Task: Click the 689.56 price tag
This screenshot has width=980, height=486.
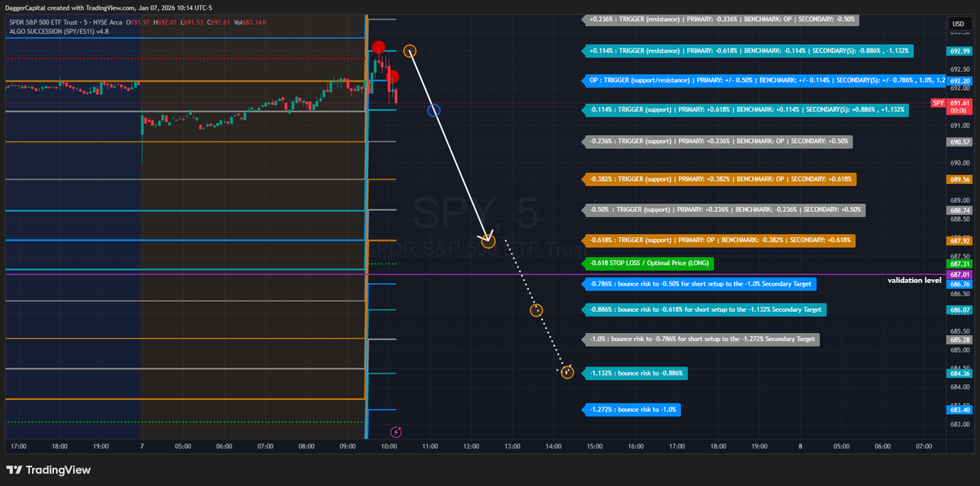Action: (960, 179)
